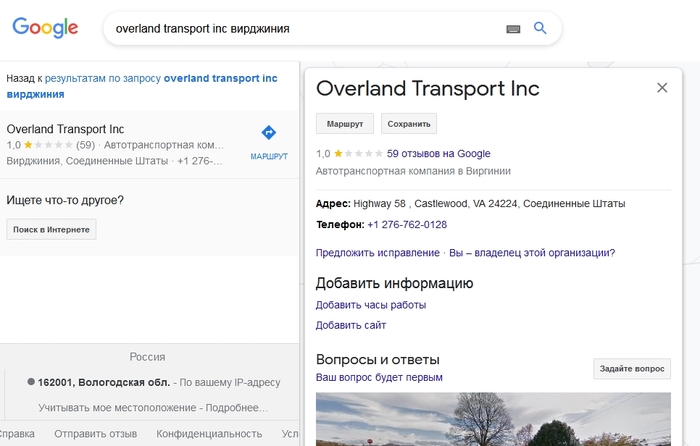Close the Overland Transport Inc panel
This screenshot has width=700, height=446.
tap(662, 88)
